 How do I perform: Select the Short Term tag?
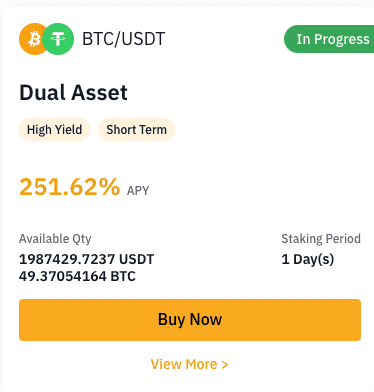[136, 130]
